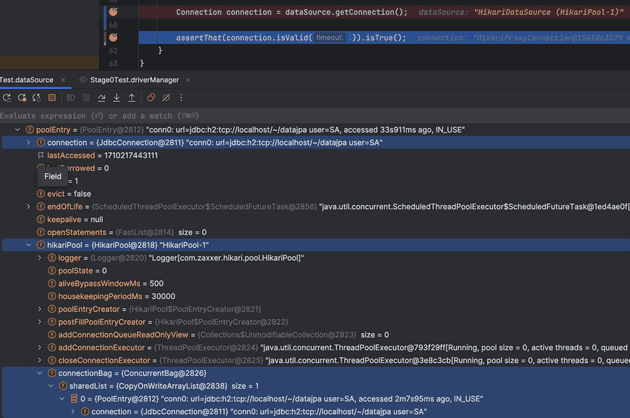This screenshot has width=630, height=418.
Task: Click the line 'Connection connection = dataSource.getConnection();'
Action: pyautogui.click(x=291, y=12)
